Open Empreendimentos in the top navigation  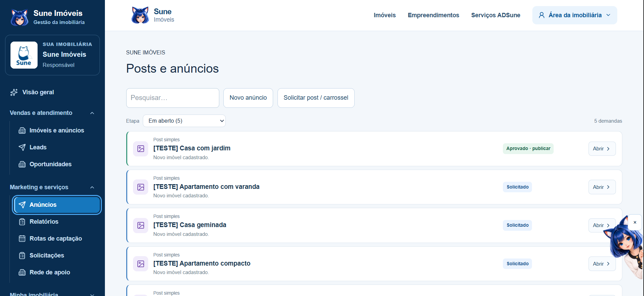(x=434, y=15)
